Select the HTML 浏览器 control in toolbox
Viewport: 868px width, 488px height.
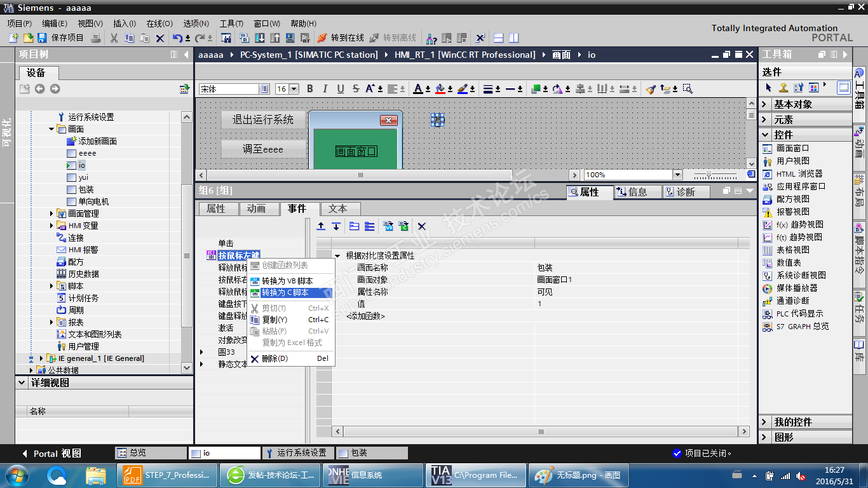click(799, 173)
